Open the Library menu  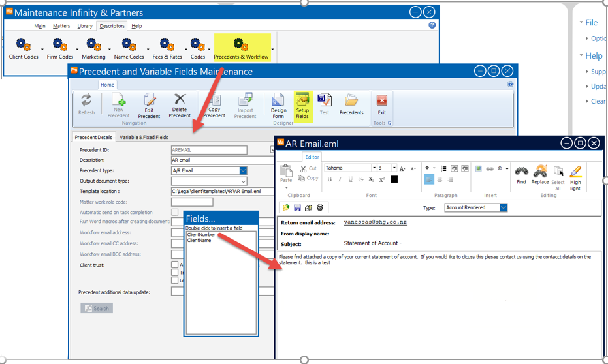[x=84, y=26]
